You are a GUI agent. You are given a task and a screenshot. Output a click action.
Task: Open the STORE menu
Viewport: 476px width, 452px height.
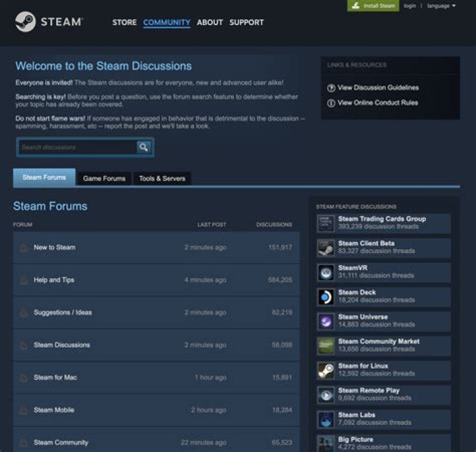click(124, 22)
